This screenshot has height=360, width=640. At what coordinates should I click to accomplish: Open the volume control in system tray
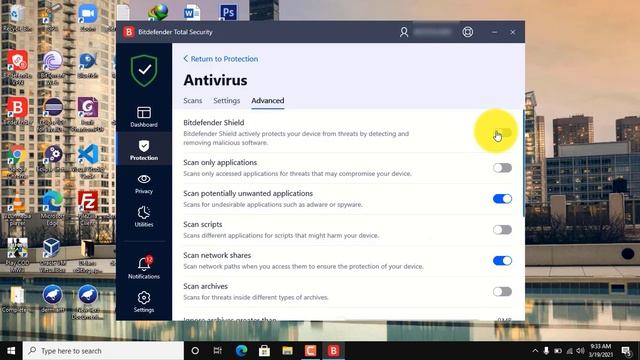click(x=580, y=351)
